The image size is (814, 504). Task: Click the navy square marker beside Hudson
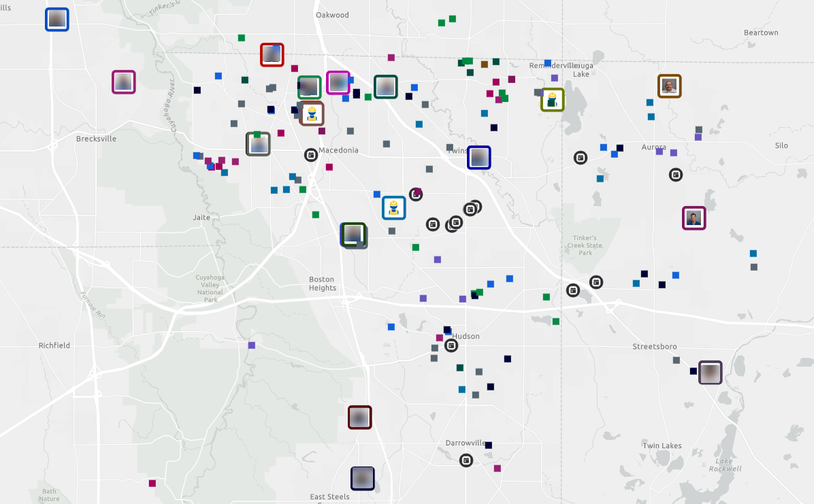[447, 330]
